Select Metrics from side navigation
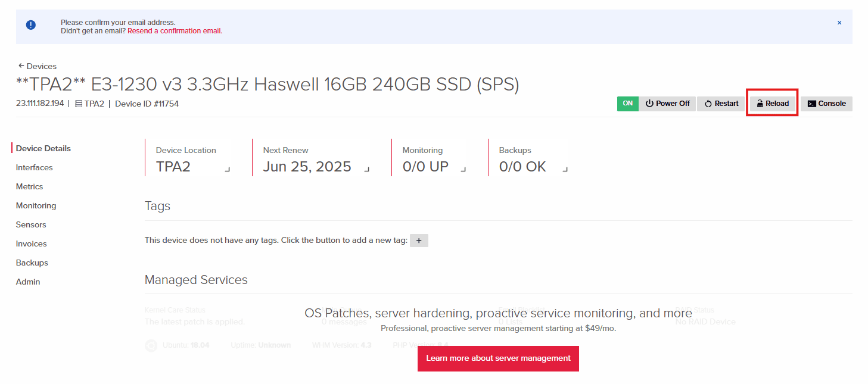Viewport: 868px width, 384px height. click(29, 186)
